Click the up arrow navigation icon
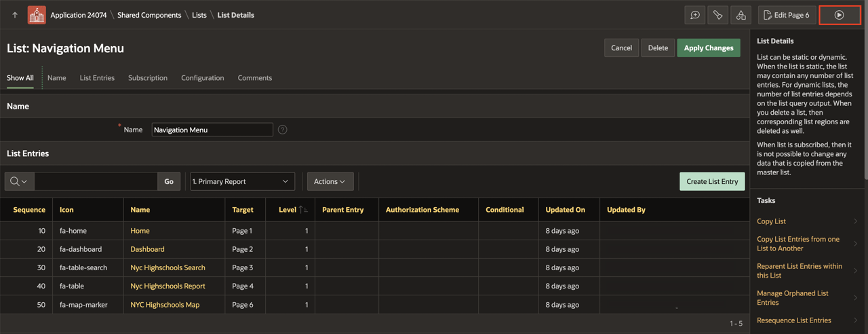 point(14,15)
